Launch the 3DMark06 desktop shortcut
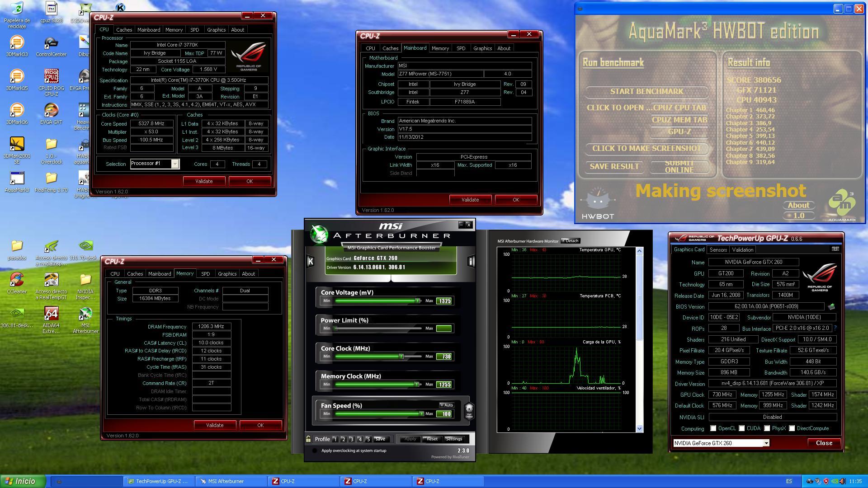The height and width of the screenshot is (488, 868). (x=17, y=114)
